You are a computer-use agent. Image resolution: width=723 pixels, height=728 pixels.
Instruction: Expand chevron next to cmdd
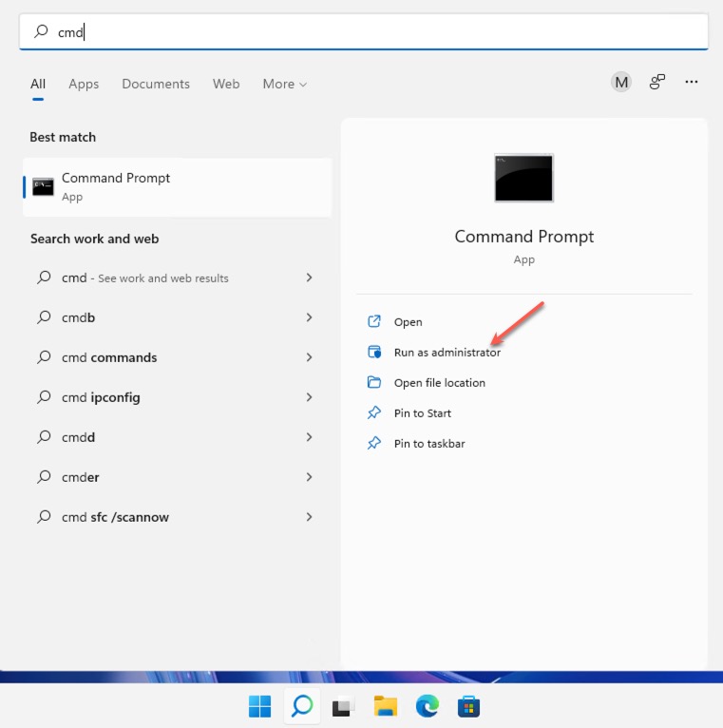click(x=309, y=437)
